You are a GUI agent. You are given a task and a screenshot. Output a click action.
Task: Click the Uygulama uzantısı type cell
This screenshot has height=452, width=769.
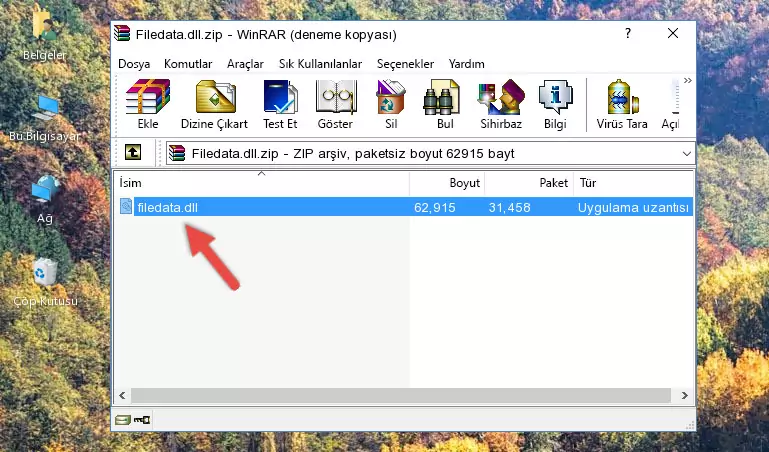(x=633, y=208)
